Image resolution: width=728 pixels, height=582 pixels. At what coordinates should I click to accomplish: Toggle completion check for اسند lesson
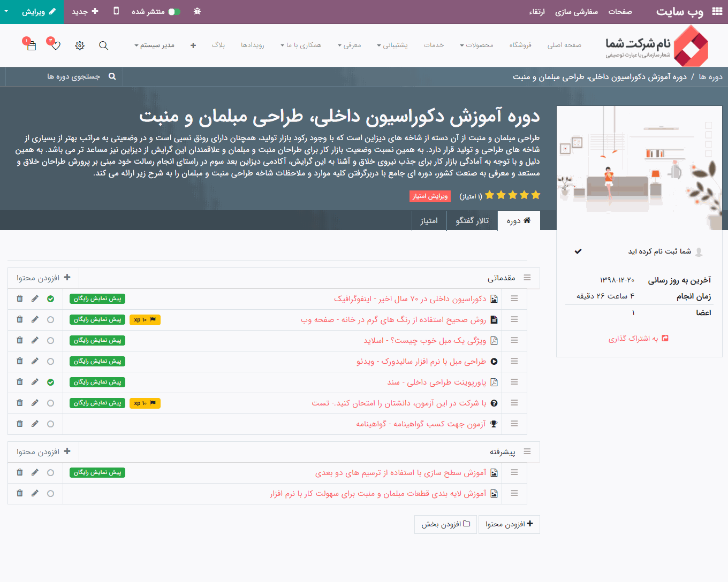tap(50, 382)
